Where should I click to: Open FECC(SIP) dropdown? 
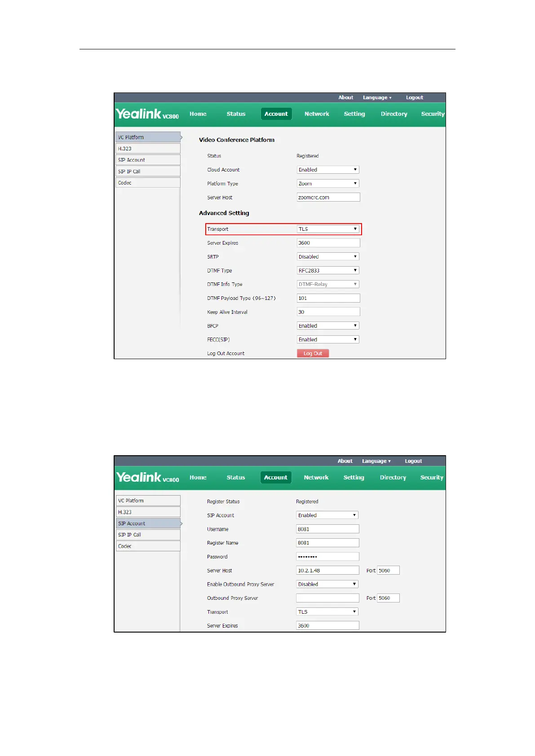coord(328,340)
